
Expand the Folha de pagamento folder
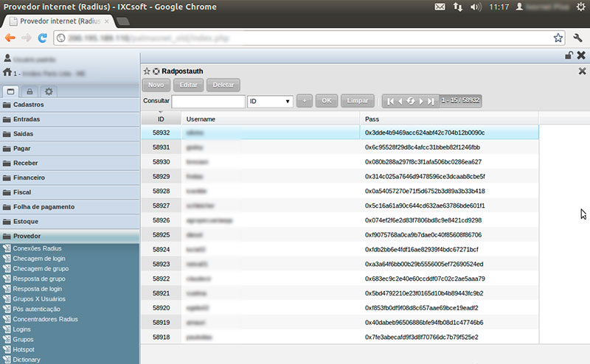[x=69, y=207]
